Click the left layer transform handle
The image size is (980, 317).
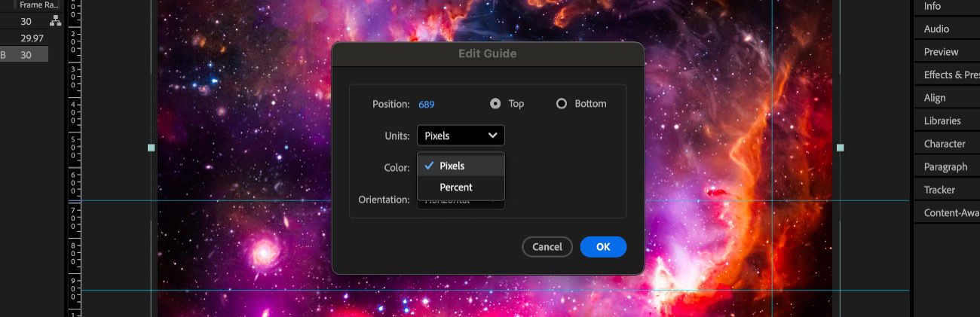[x=151, y=148]
